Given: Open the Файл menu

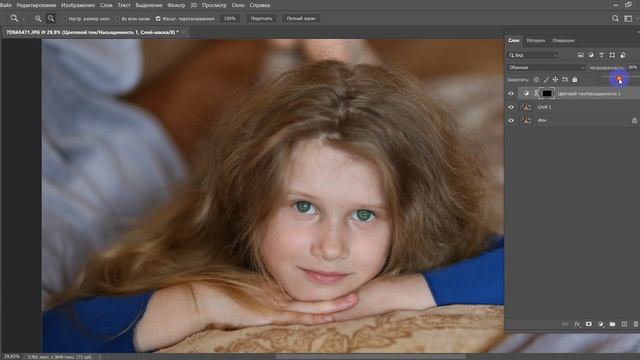Looking at the screenshot, I should pyautogui.click(x=5, y=5).
